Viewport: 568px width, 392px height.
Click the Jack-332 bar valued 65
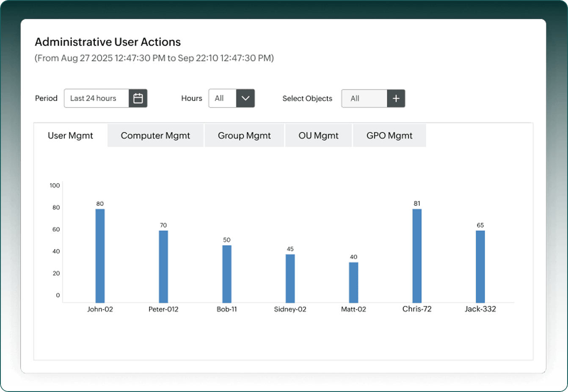(480, 267)
